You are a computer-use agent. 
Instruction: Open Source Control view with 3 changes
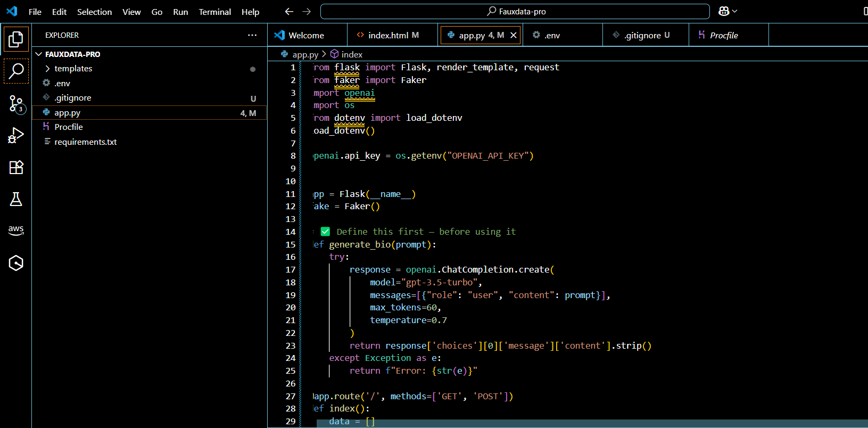[x=16, y=103]
